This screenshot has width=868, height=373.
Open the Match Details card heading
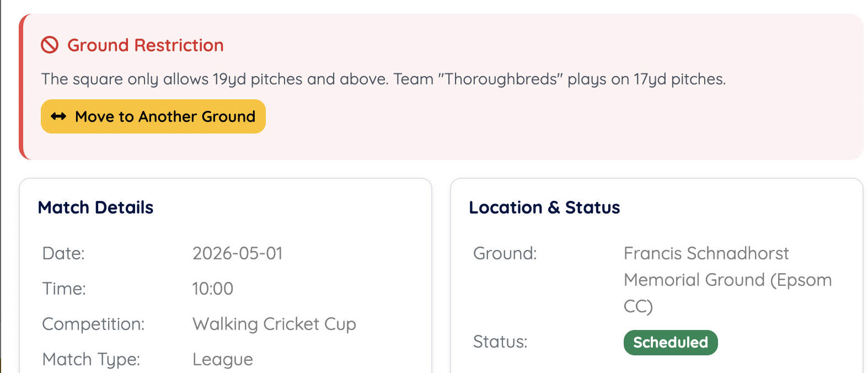(x=95, y=207)
